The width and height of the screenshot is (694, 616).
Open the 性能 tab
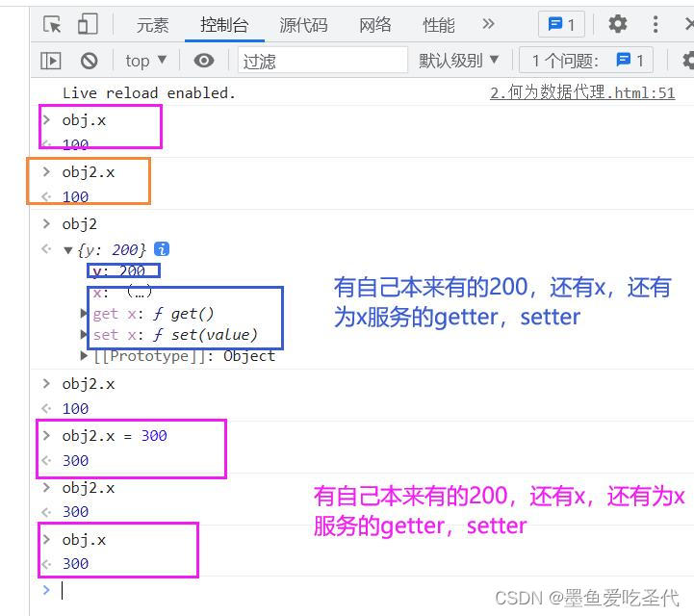coord(439,25)
